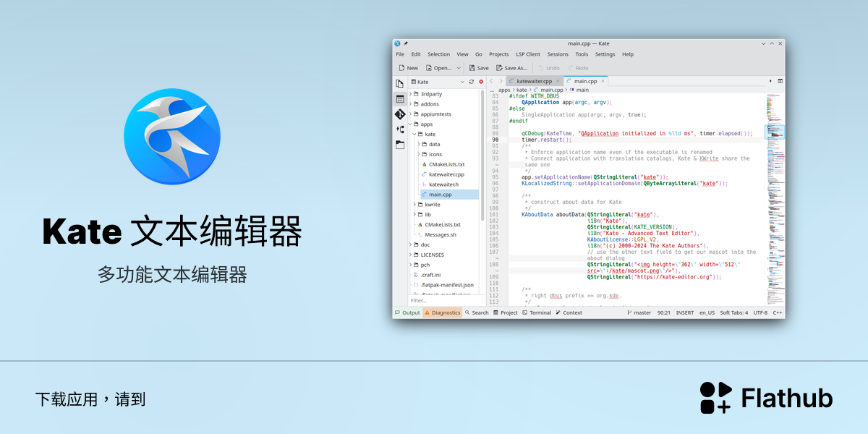Reload the Kate project with refresh icon
The height and width of the screenshot is (434, 868).
pos(472,82)
